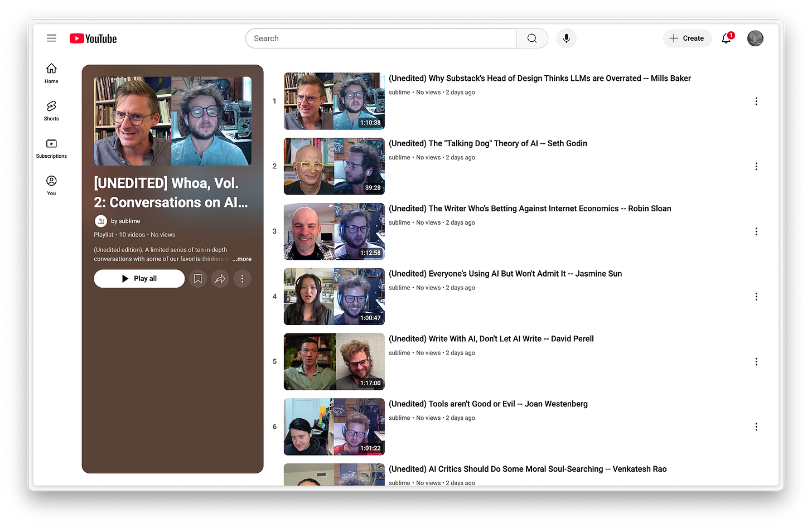Click playlist title '[UNEDITED] Whoa, Vol. 2'
812x528 pixels.
(x=171, y=193)
